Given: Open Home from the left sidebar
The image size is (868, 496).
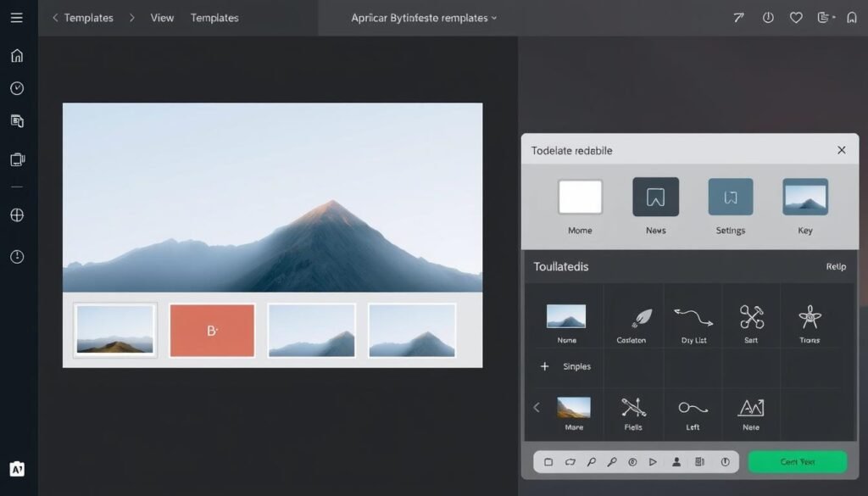Looking at the screenshot, I should pos(16,54).
